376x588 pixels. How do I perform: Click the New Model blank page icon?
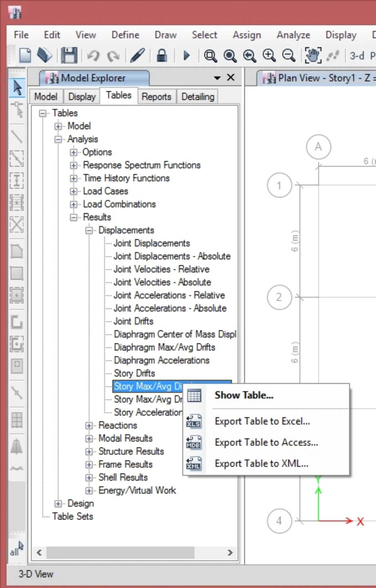25,55
